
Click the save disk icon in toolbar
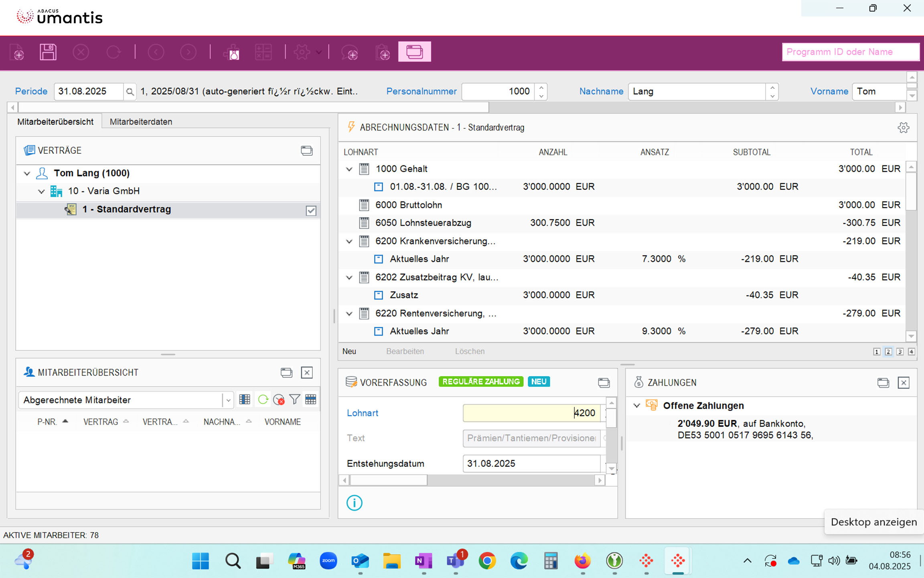pyautogui.click(x=48, y=52)
